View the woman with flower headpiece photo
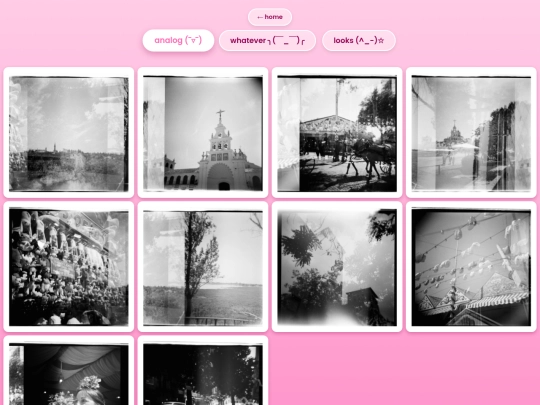Screen dimensions: 540x405 (x=69, y=371)
